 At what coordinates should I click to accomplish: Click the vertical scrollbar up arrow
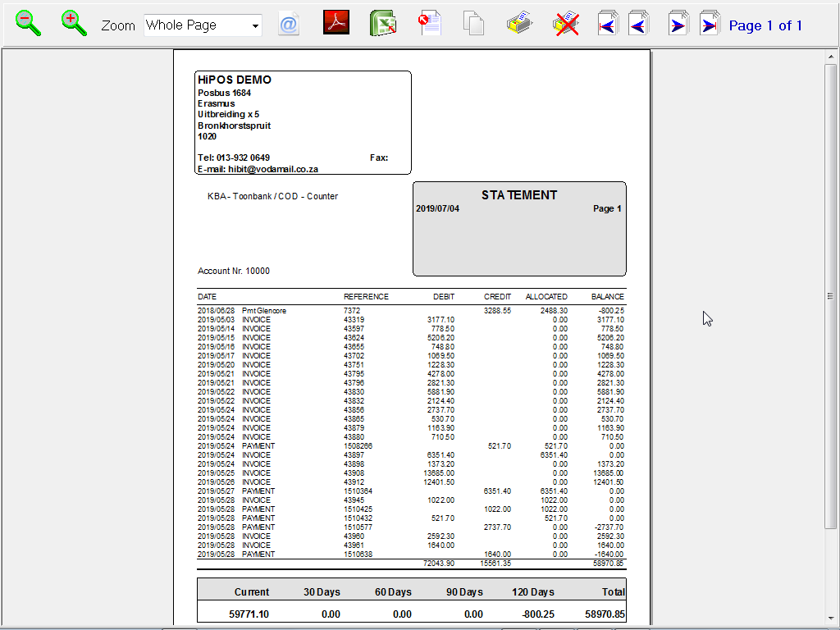pos(830,56)
